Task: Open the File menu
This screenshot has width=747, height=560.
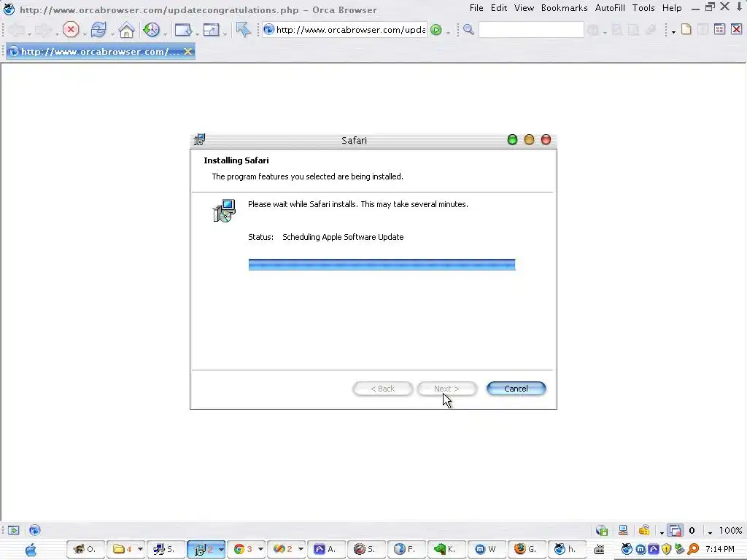Action: tap(476, 8)
